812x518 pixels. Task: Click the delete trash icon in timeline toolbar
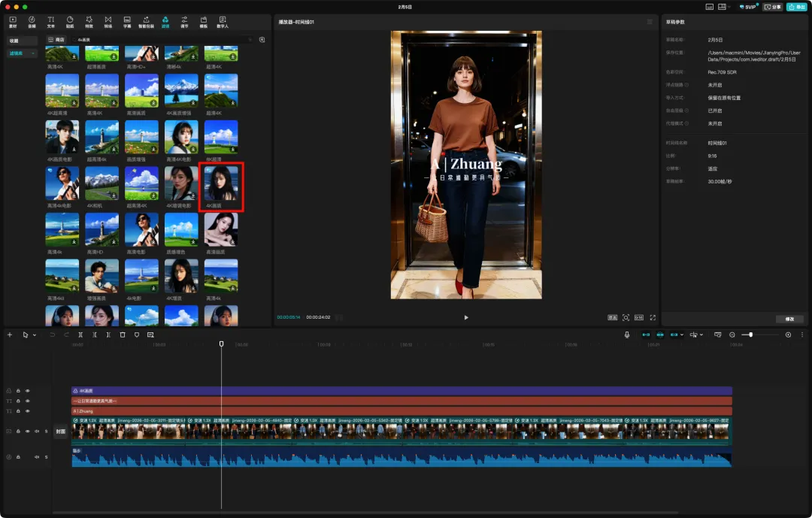(123, 335)
